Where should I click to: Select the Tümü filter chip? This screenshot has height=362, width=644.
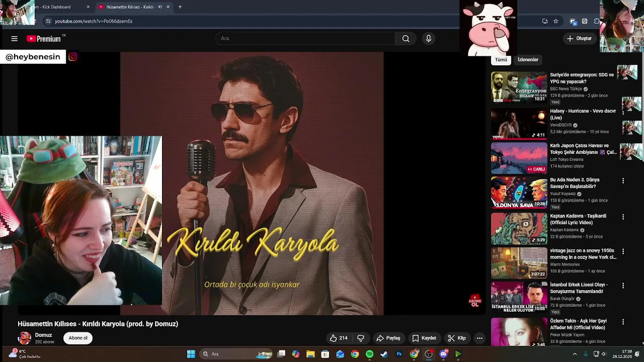(501, 60)
